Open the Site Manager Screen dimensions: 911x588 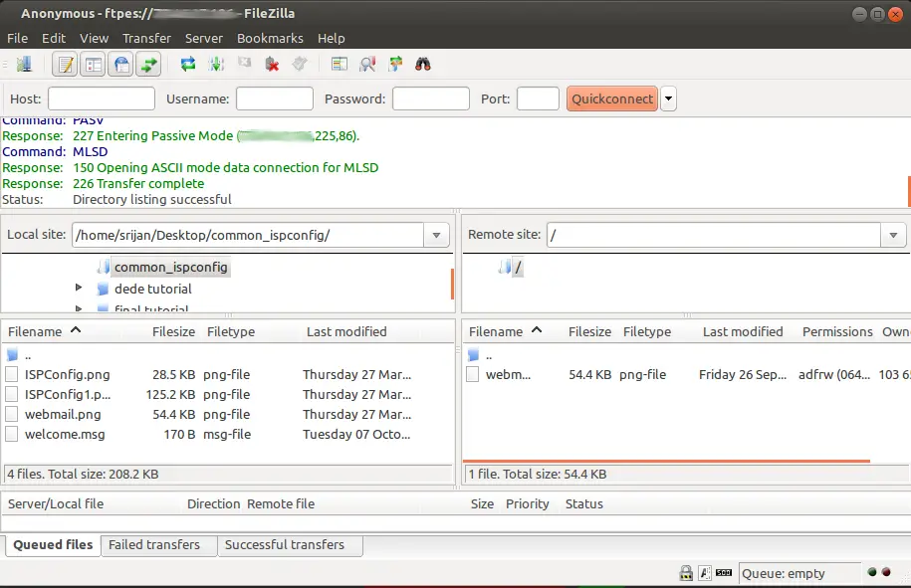(24, 65)
